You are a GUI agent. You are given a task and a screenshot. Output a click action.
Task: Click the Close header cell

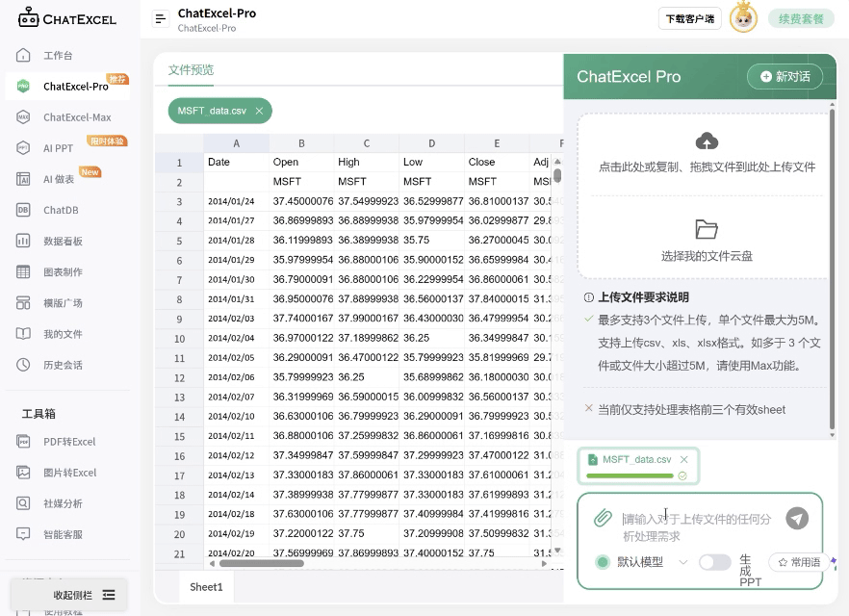click(497, 163)
